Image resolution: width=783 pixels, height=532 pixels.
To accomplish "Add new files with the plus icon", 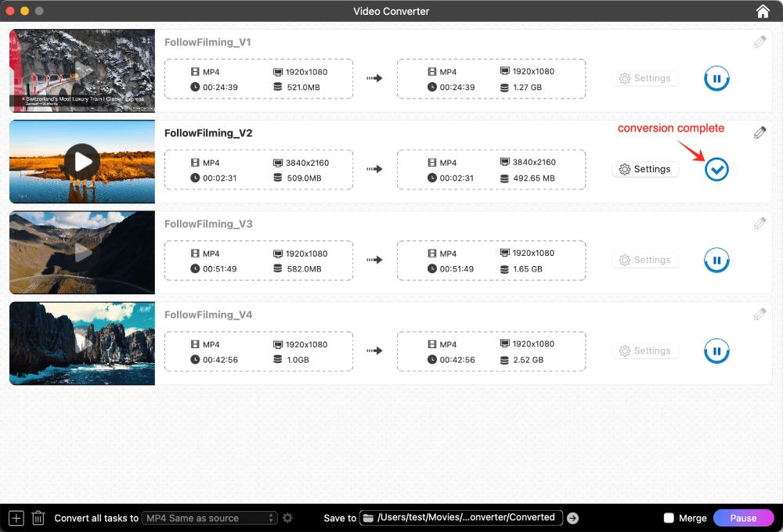I will 16,517.
